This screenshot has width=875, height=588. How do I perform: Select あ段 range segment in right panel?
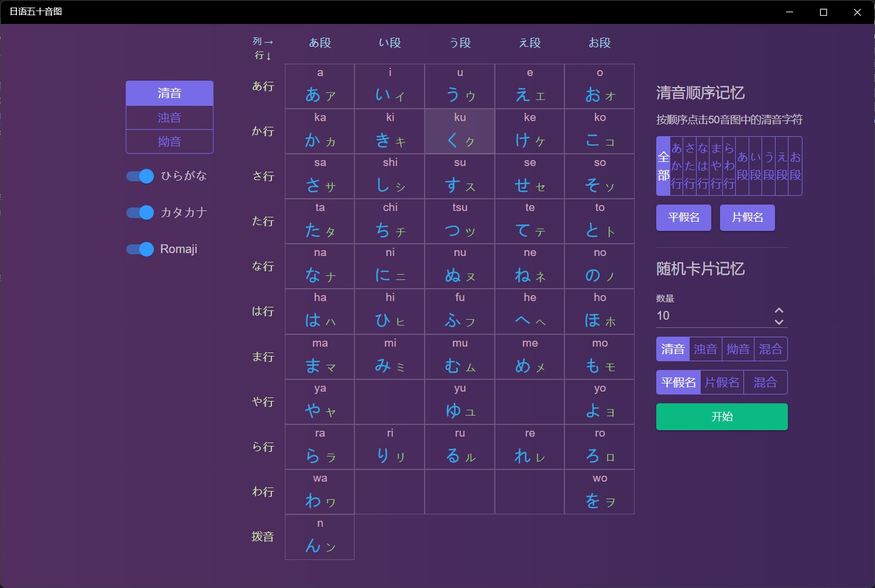point(743,166)
